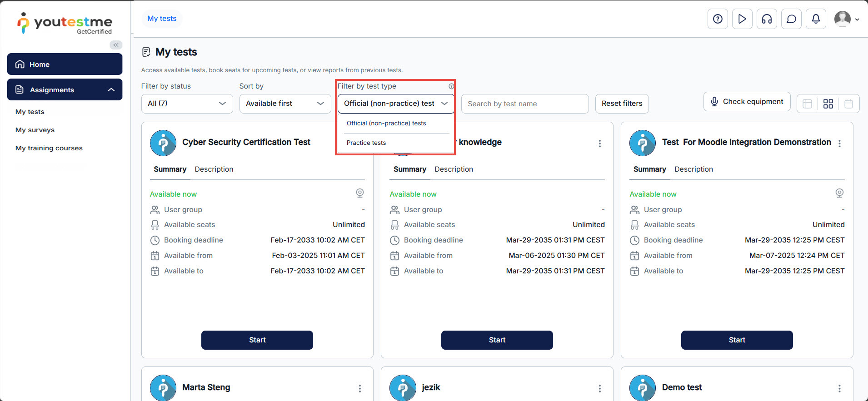Open options menu for Demo test card

click(839, 388)
